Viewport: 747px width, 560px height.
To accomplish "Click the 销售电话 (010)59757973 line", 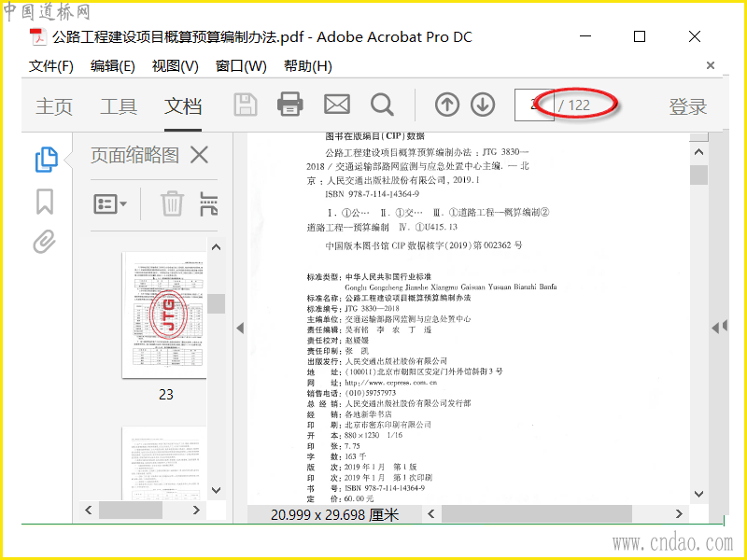I will point(351,393).
